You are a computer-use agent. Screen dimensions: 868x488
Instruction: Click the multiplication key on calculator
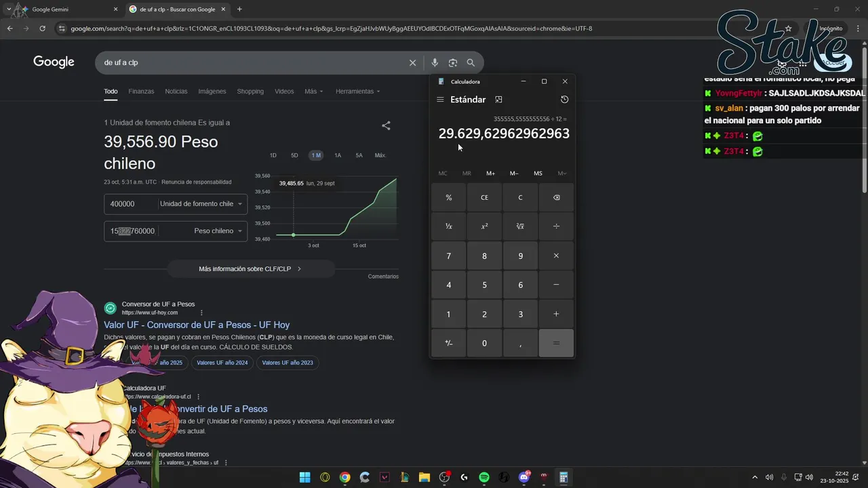pyautogui.click(x=556, y=256)
